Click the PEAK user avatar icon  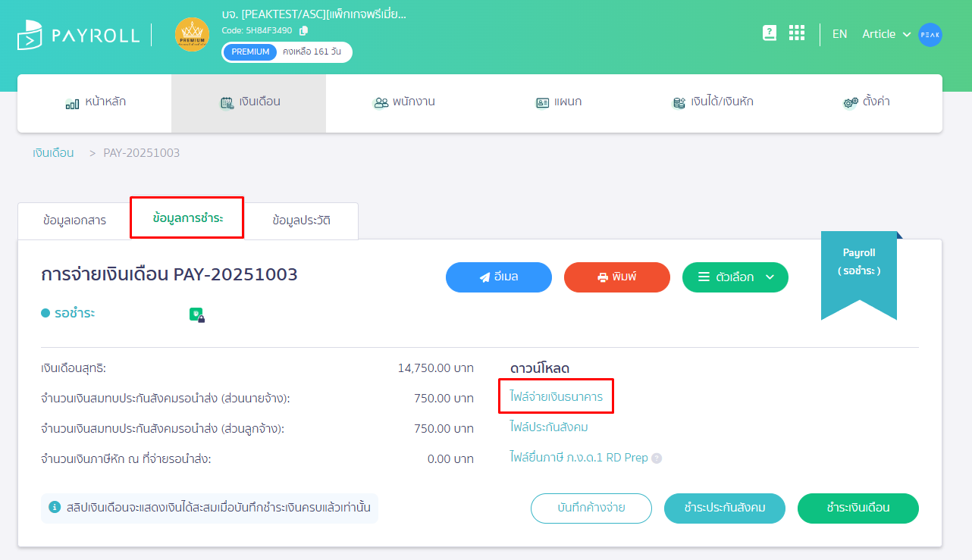pos(930,34)
